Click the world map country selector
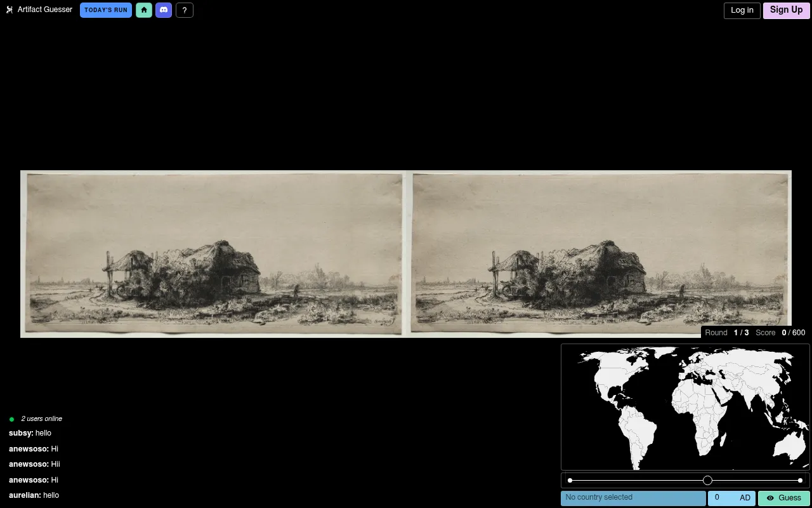Viewport: 812px width, 508px height. pyautogui.click(x=685, y=407)
